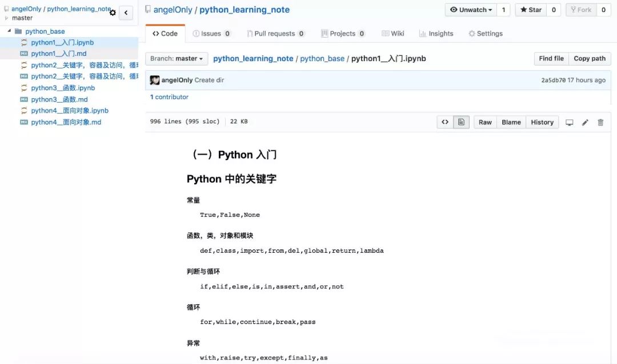
Task: Open python4__面向对象.md in the sidebar
Action: (x=66, y=122)
